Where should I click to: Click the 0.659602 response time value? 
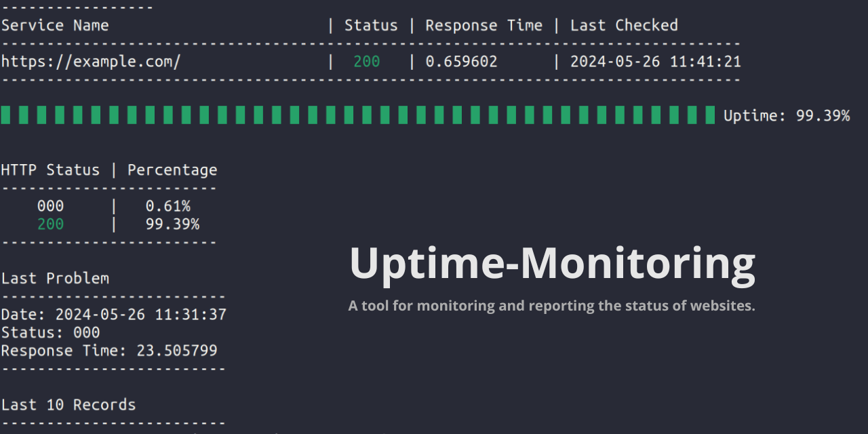click(x=461, y=62)
